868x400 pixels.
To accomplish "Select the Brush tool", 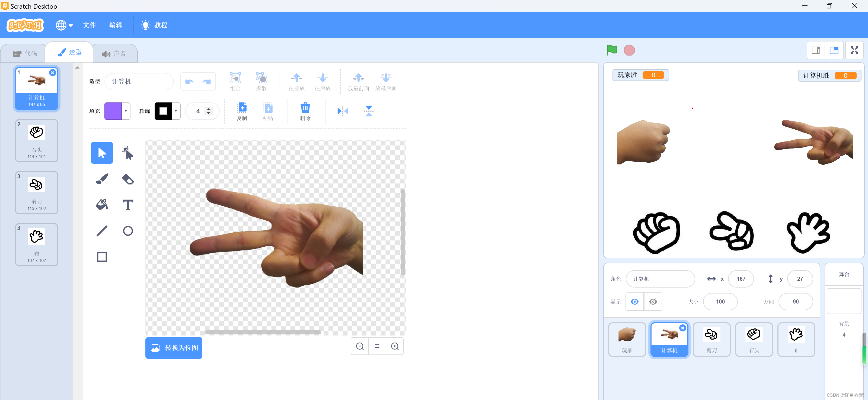I will click(102, 179).
